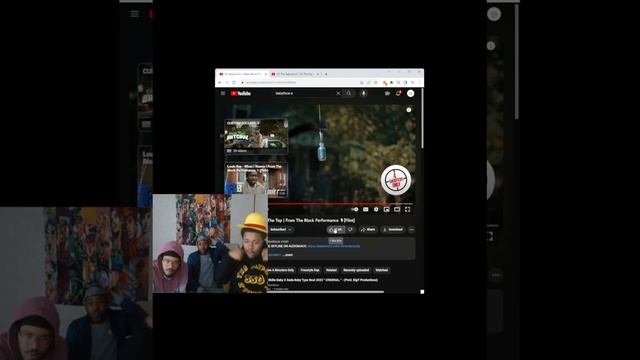Dislike the video with thumbs down
Image resolution: width=640 pixels, height=360 pixels.
[350, 230]
